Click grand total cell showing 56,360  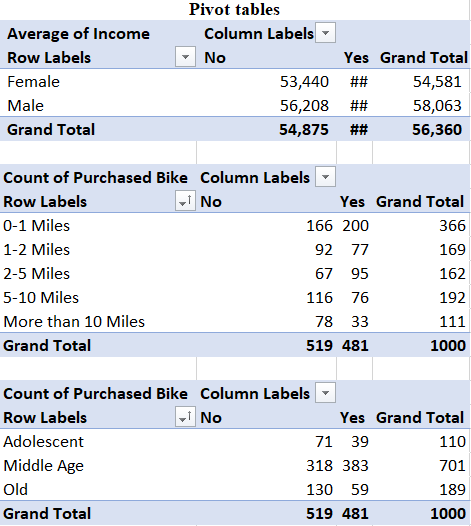tap(437, 129)
